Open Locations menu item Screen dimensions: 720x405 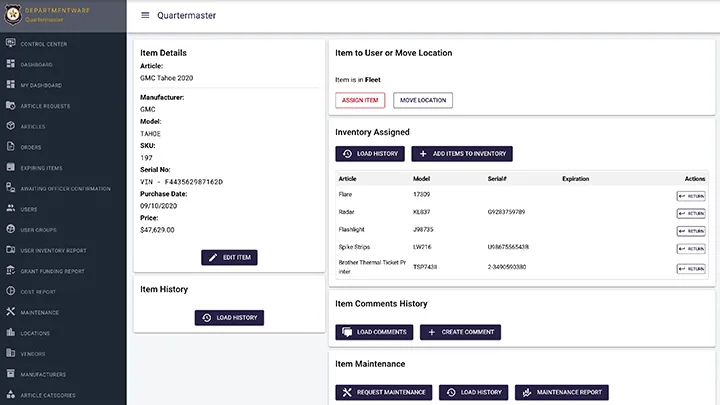coord(35,333)
